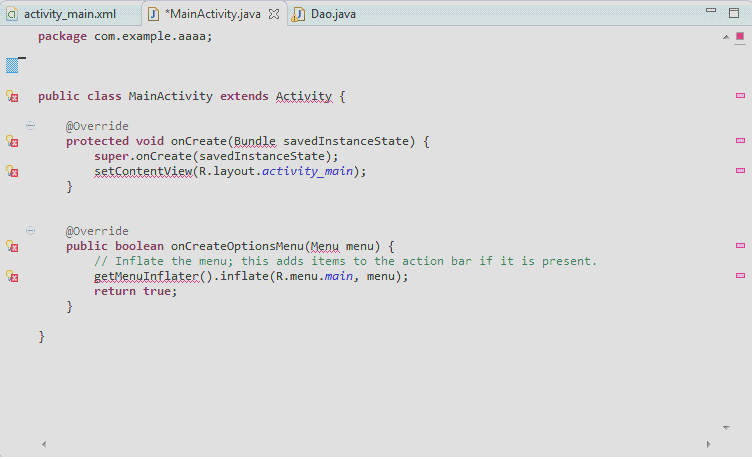Screen dimensions: 754x459
Task: Open quick fix on getMenuInflater line
Action: 12,276
